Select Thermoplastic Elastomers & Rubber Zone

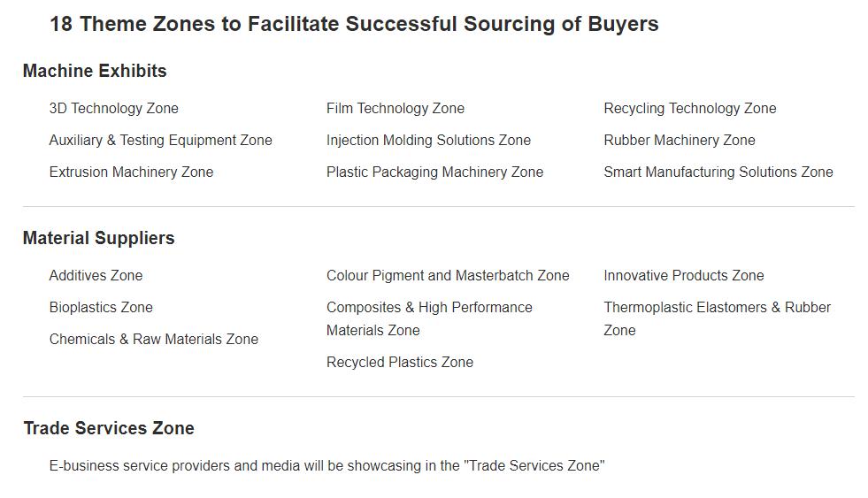coord(717,318)
